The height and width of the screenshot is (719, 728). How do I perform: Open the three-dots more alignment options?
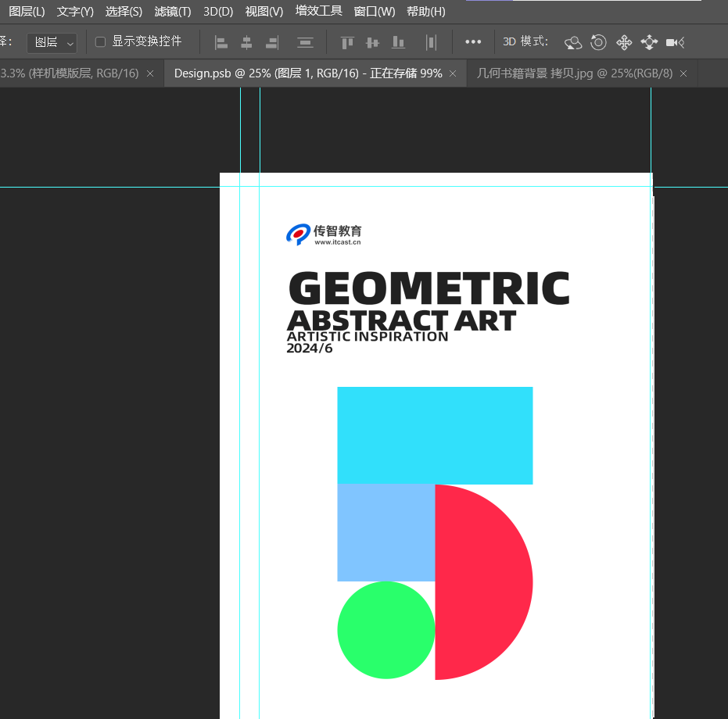click(473, 41)
